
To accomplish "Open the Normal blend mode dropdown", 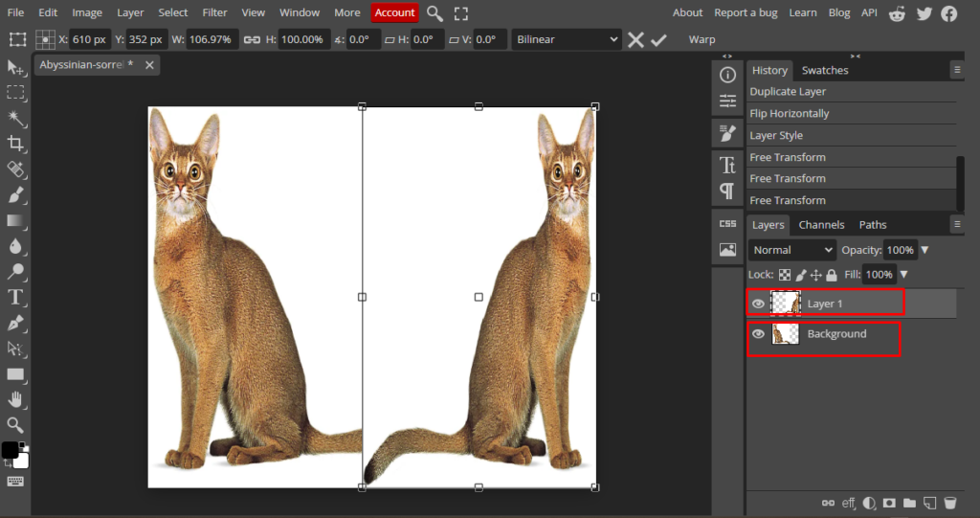I will coord(791,250).
